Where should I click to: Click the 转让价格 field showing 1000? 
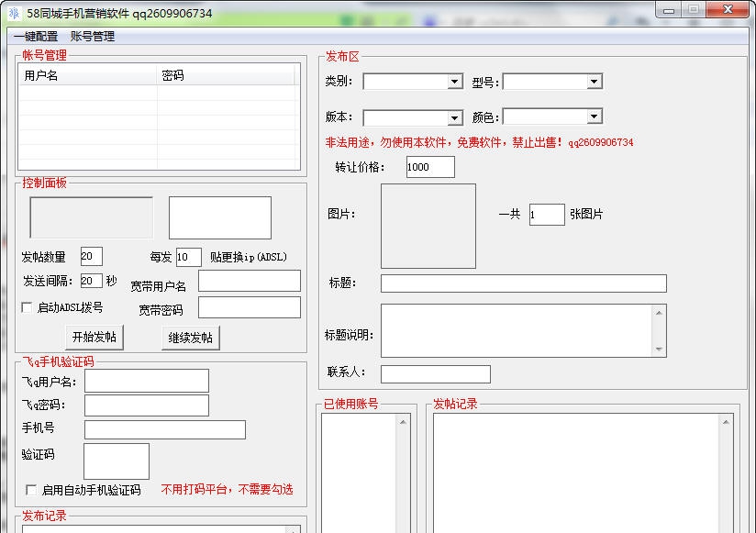click(x=430, y=167)
